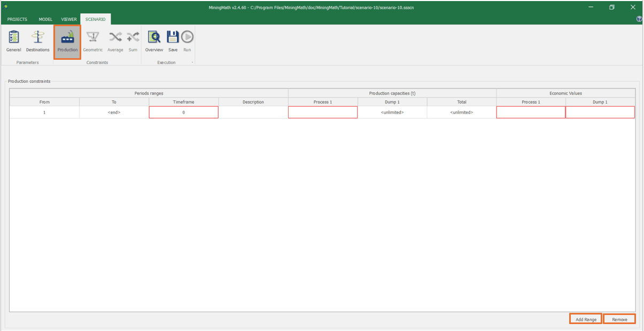Viewport: 644px width, 331px height.
Task: Open the Geometric constraints icon
Action: pyautogui.click(x=92, y=41)
